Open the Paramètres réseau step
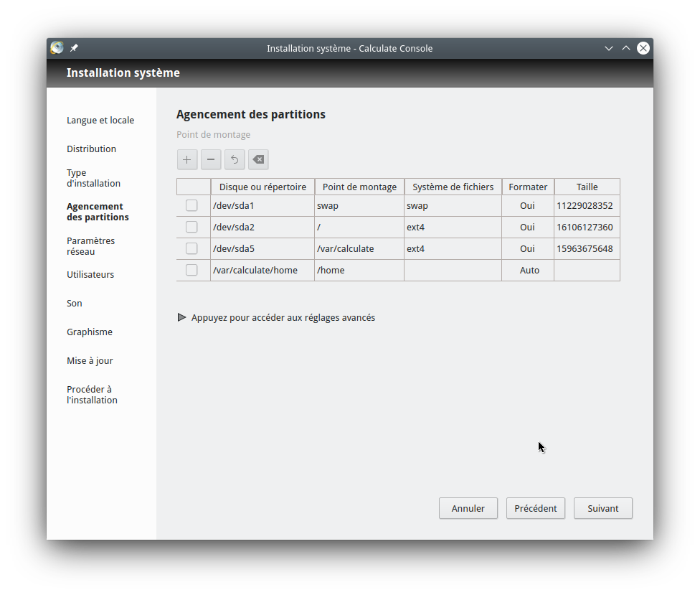The image size is (700, 595). tap(90, 246)
